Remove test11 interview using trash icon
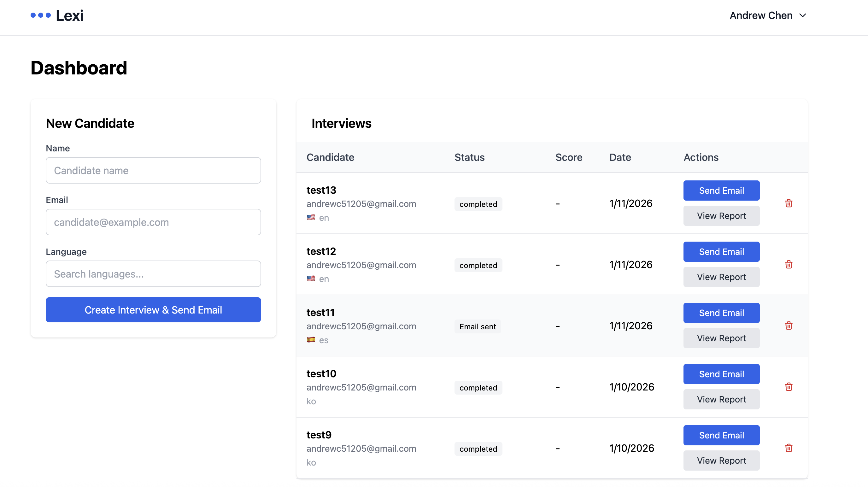Image resolution: width=868 pixels, height=487 pixels. pyautogui.click(x=789, y=326)
